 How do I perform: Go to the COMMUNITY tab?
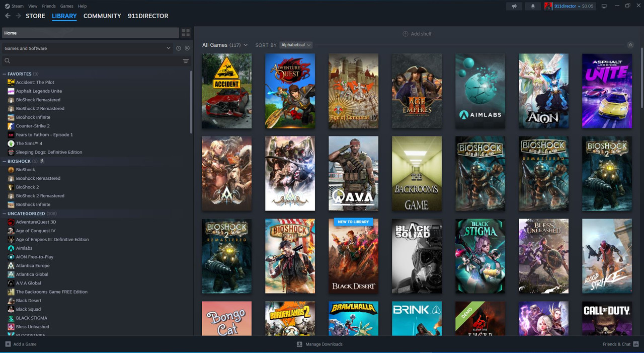click(x=102, y=16)
